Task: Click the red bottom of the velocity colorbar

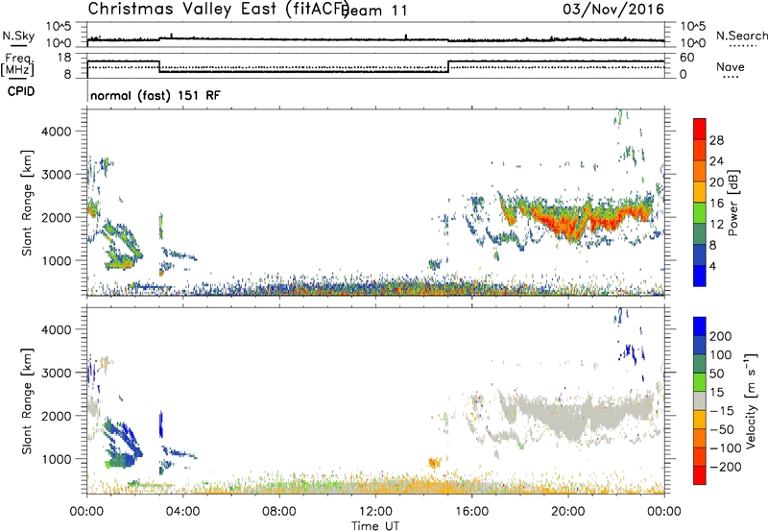Action: [x=700, y=475]
